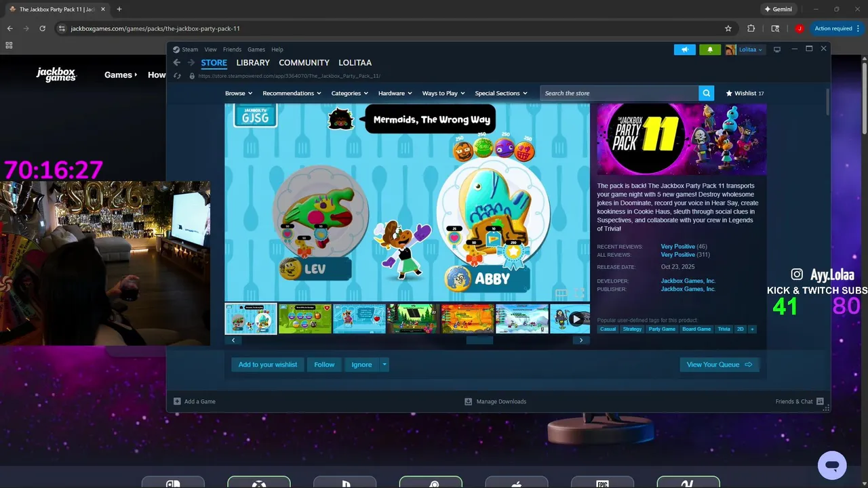Open the Ignore options dropdown arrow
The image size is (868, 488).
384,365
